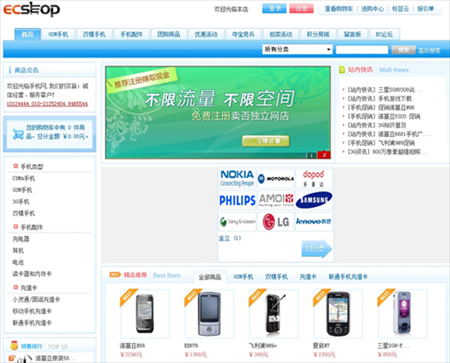Open the ¥2298 phone product thumbnail
This screenshot has width=450, height=363.
click(x=145, y=314)
